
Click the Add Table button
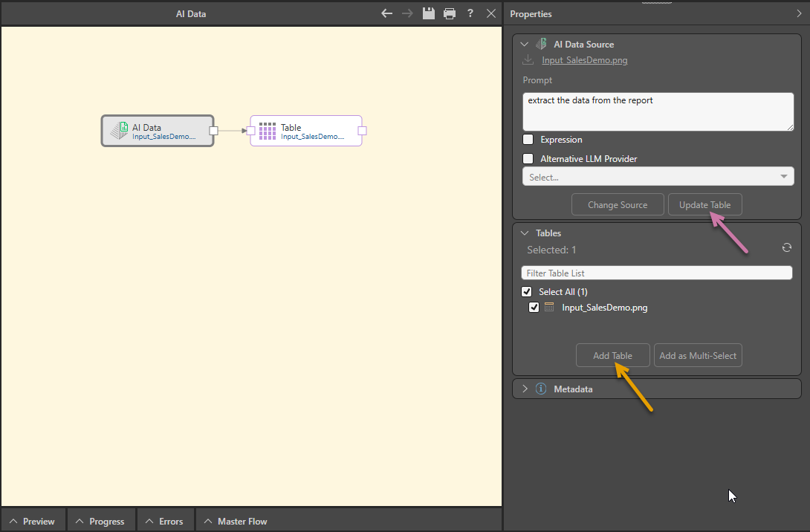612,356
